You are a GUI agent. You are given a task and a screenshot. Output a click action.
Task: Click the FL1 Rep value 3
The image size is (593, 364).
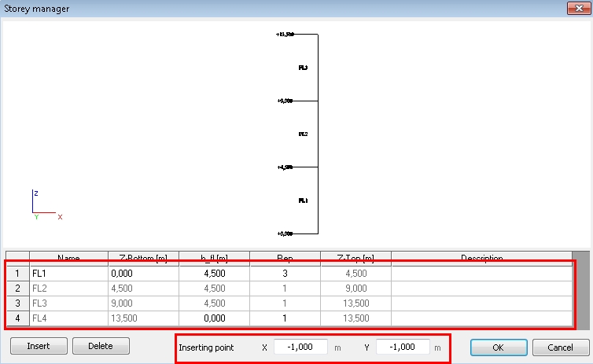[x=285, y=274]
